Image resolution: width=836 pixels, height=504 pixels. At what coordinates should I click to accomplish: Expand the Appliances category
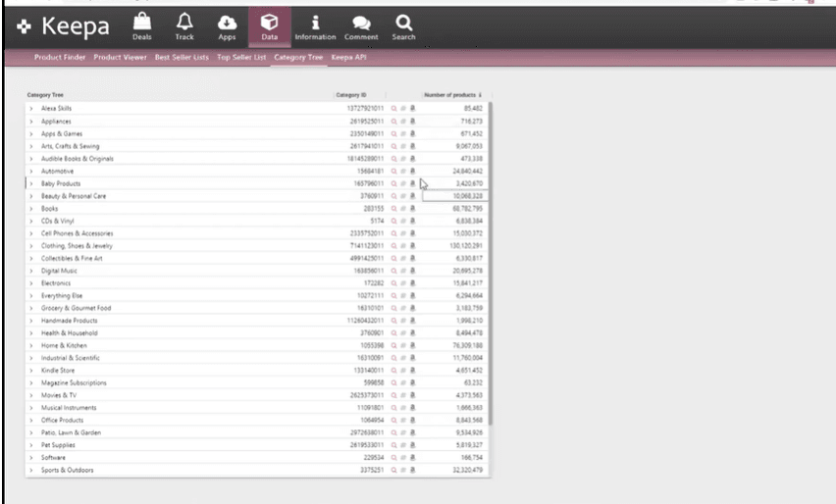[31, 121]
